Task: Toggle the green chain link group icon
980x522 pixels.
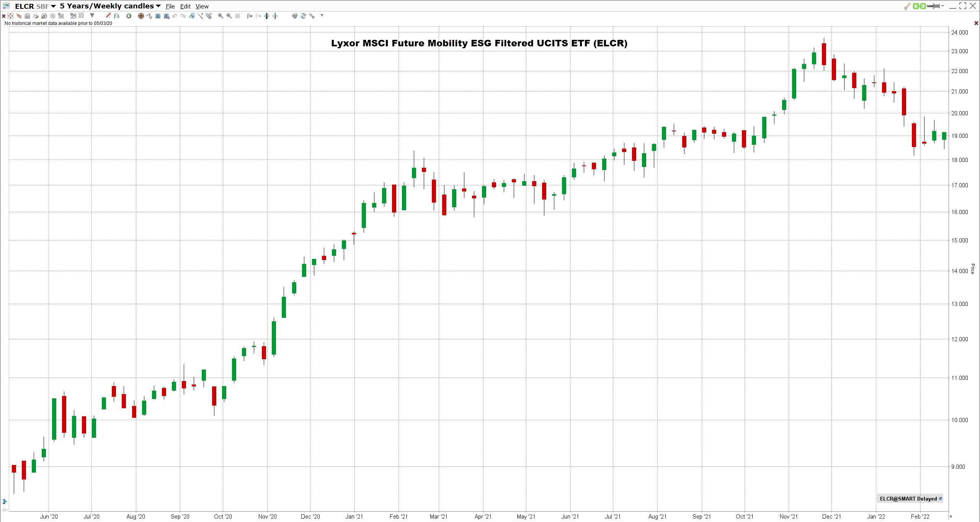Action: pos(919,6)
